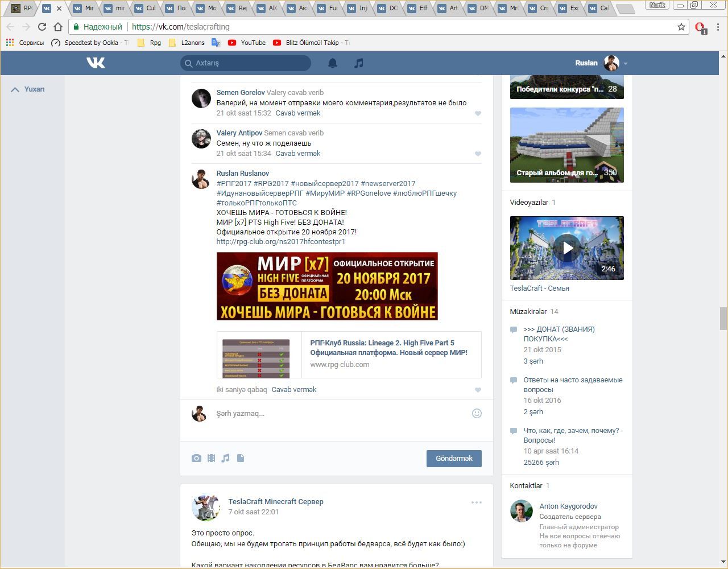Like Valery Antipov's comment
The height and width of the screenshot is (569, 728).
(478, 154)
